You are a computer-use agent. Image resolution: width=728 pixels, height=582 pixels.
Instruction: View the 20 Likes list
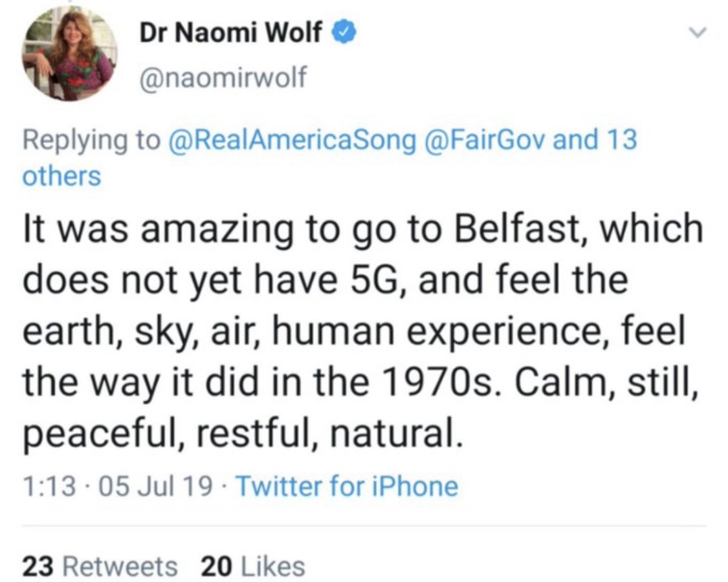(x=252, y=566)
